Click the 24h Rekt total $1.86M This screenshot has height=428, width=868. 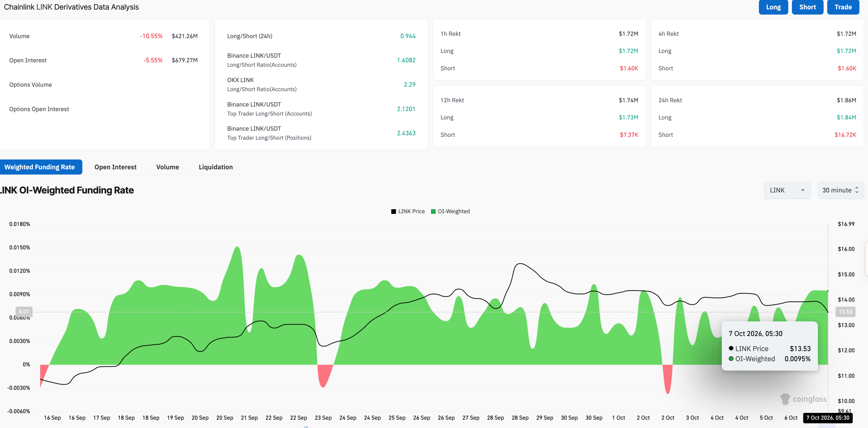click(846, 100)
